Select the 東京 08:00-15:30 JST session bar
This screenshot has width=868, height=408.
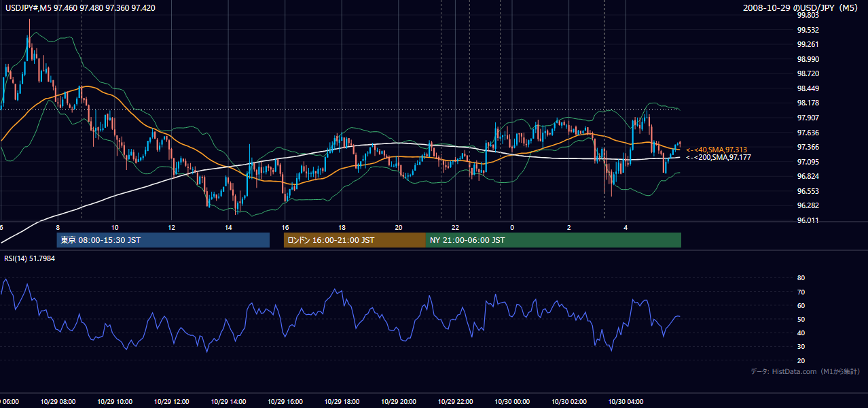(x=163, y=240)
